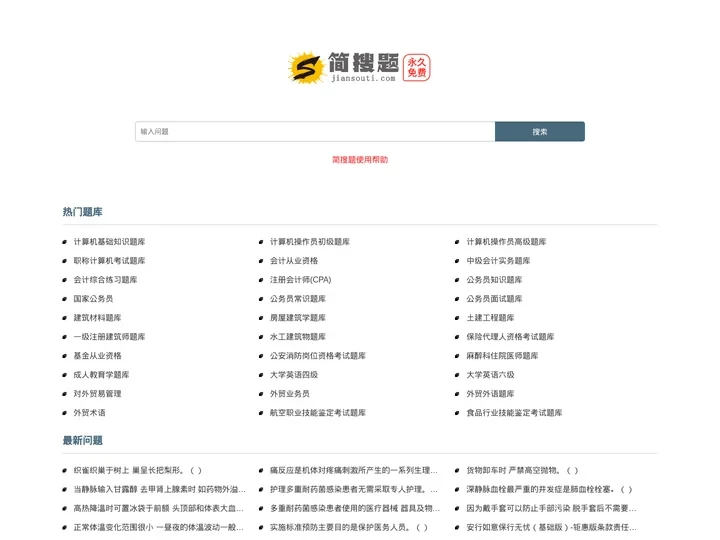This screenshot has height=540, width=720.
Task: Select 大学英语四级 question bank
Action: pyautogui.click(x=294, y=375)
